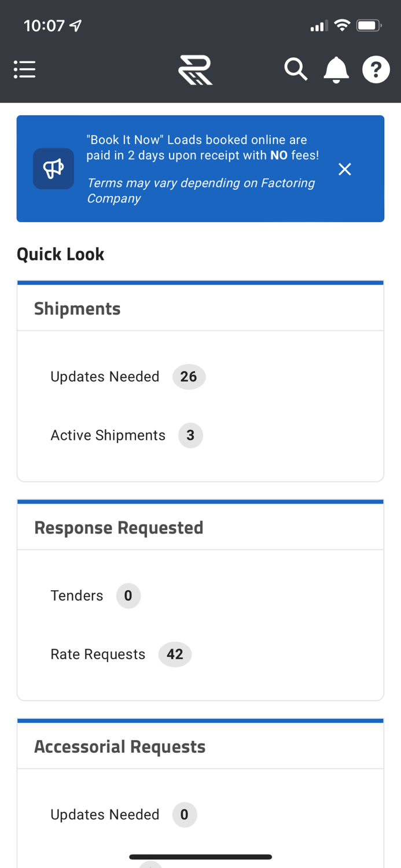Open Accessorial Requests Updates Needed
This screenshot has width=401, height=868.
[105, 815]
